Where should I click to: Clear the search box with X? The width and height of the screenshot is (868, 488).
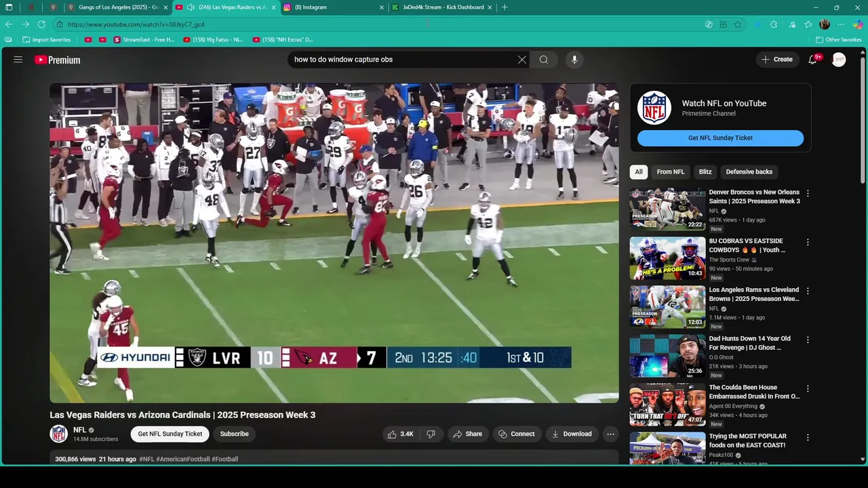click(522, 60)
